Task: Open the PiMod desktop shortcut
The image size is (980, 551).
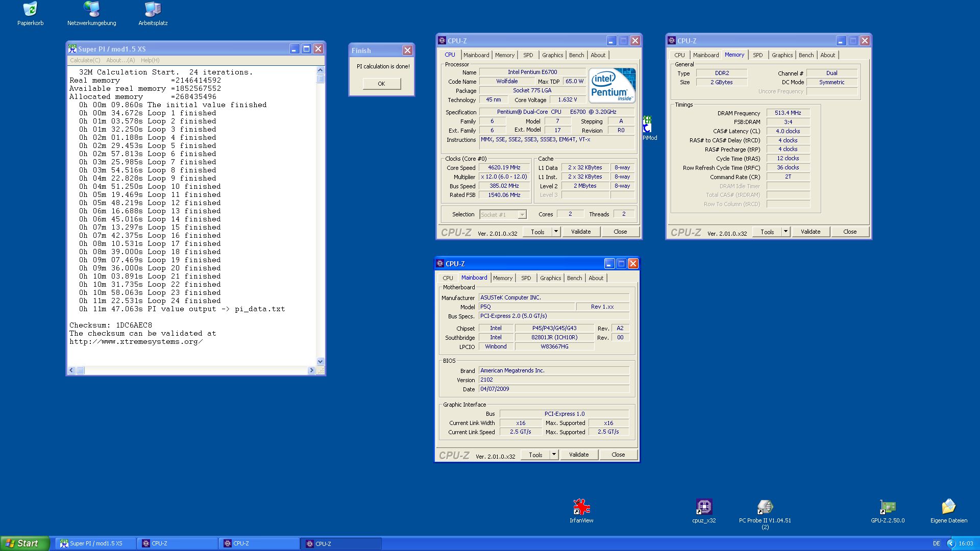Action: [x=649, y=129]
